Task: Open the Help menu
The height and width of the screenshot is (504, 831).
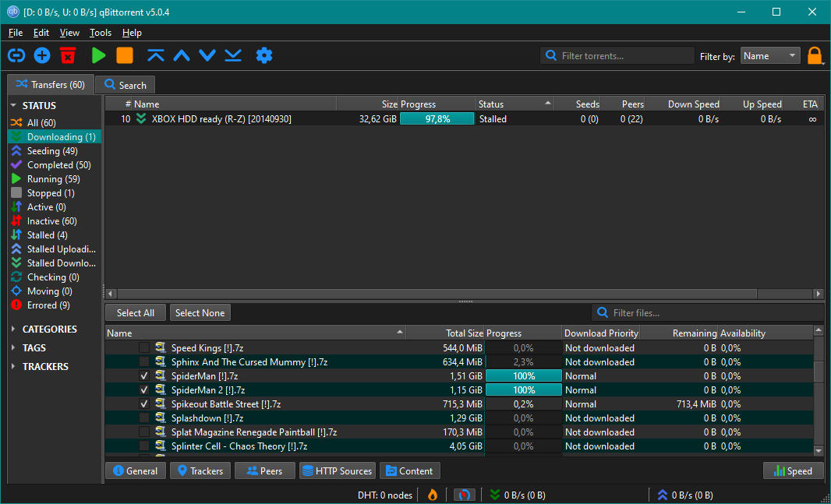Action: [132, 33]
